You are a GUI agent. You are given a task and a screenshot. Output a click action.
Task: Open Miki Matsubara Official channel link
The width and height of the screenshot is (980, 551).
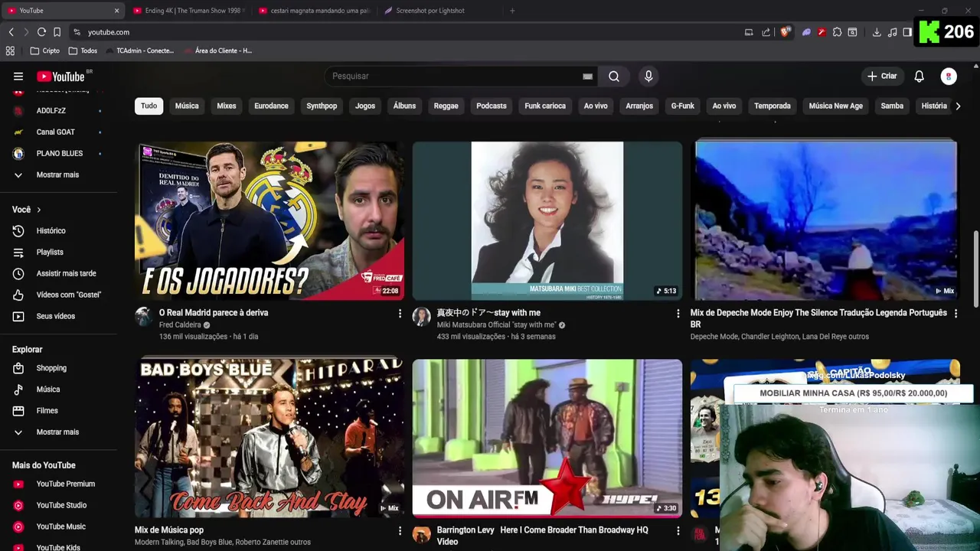click(x=496, y=325)
